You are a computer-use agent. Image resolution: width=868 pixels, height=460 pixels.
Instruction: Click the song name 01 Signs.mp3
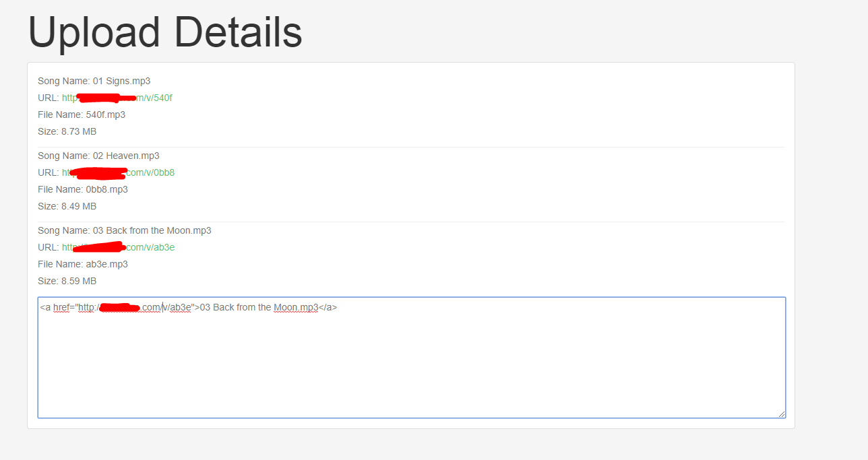[x=121, y=81]
